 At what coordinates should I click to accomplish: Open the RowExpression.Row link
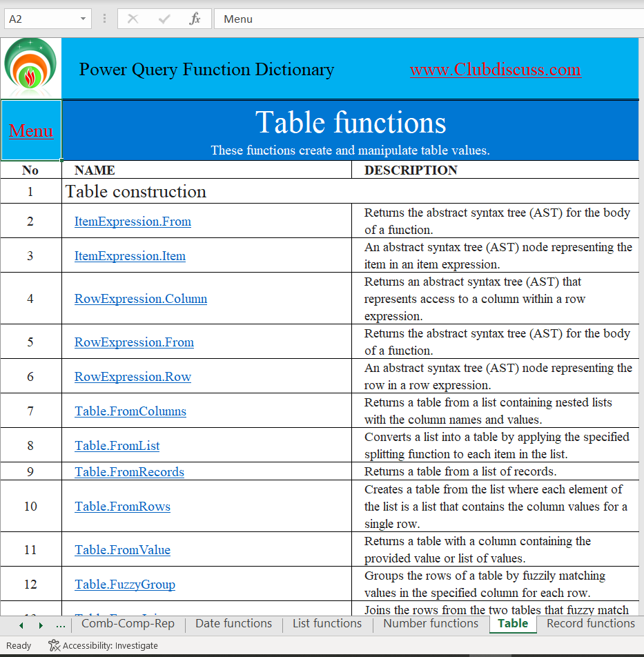coord(133,377)
